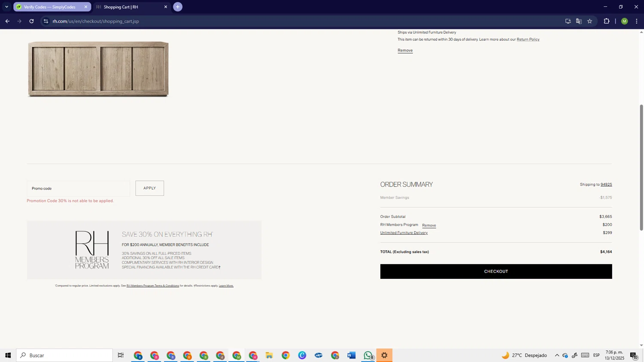This screenshot has height=362, width=644.
Task: Close the Verify Codes SimplyCodes tab
Action: [x=86, y=7]
